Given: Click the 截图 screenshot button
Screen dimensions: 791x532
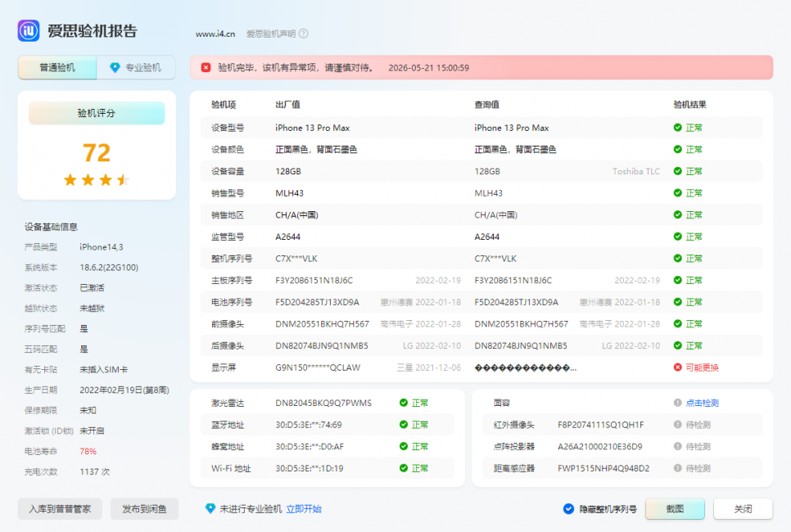Looking at the screenshot, I should click(x=675, y=509).
